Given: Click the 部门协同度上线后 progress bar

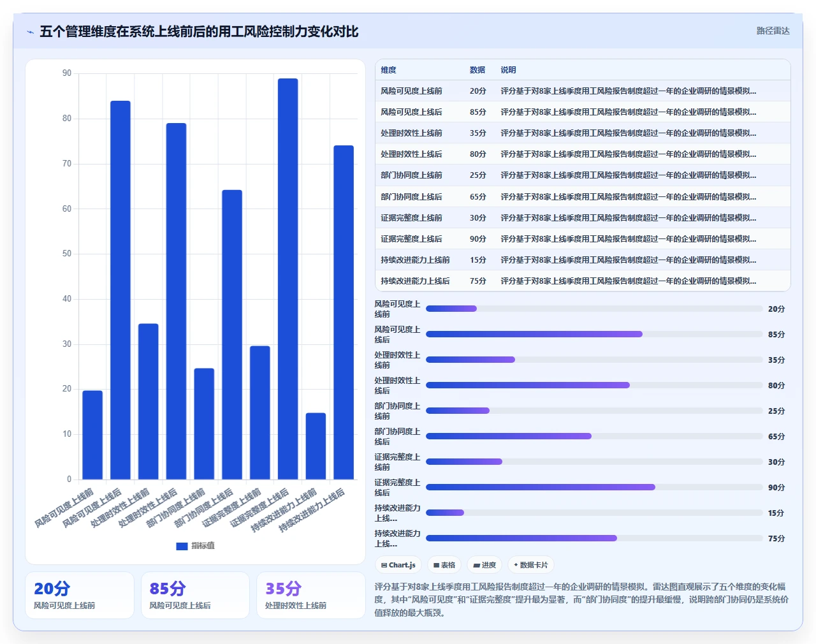Looking at the screenshot, I should click(x=594, y=436).
